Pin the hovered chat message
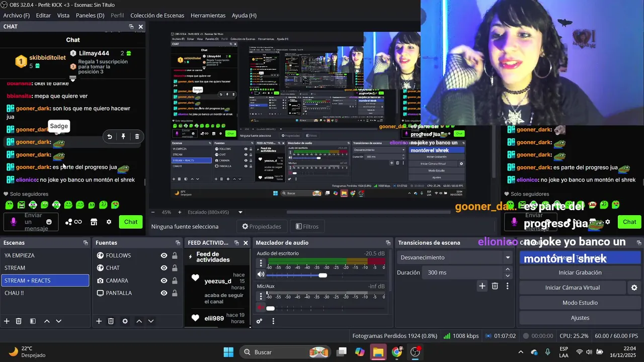 pyautogui.click(x=123, y=136)
